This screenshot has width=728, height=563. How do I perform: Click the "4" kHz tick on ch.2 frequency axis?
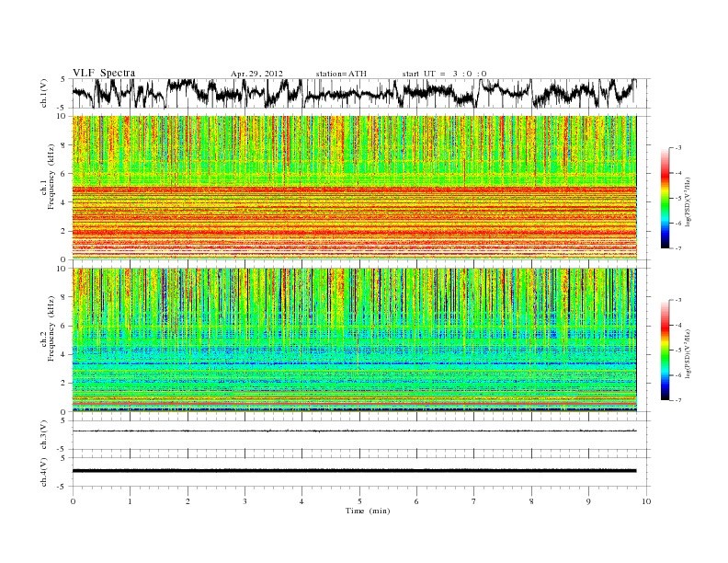63,355
